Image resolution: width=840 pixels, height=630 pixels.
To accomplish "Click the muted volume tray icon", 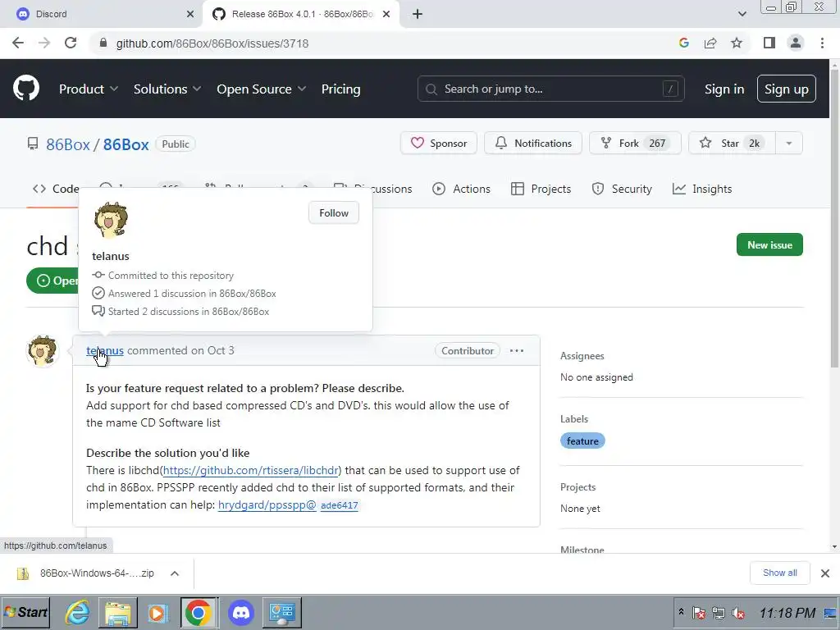I will (738, 612).
